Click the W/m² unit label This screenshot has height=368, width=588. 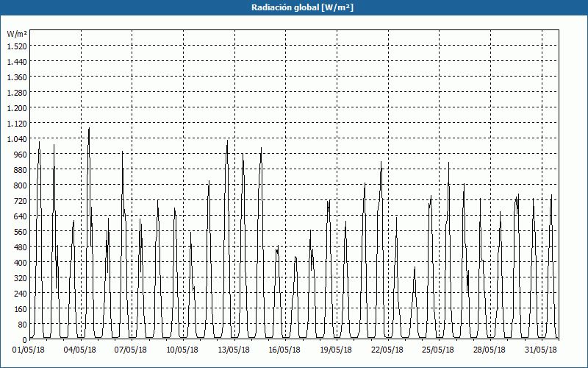coord(17,34)
